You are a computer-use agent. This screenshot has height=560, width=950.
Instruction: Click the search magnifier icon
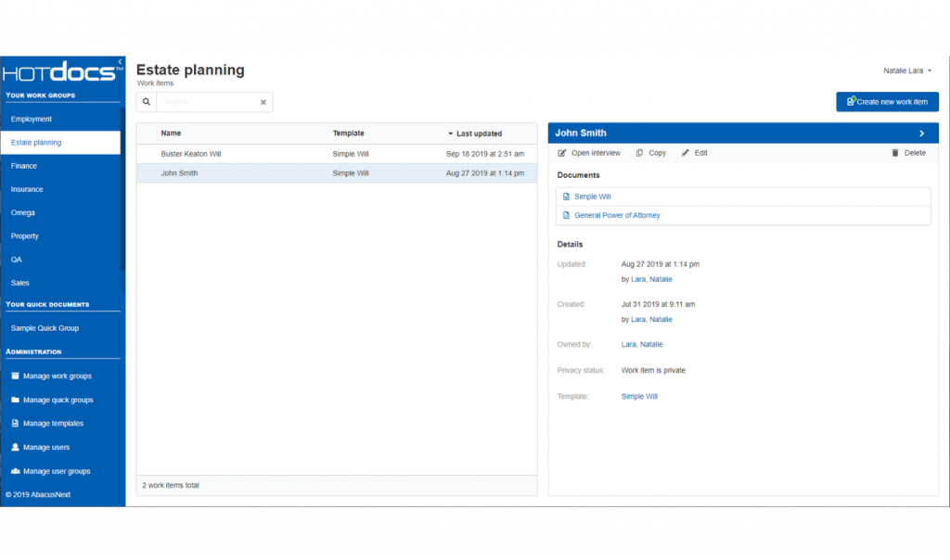[146, 101]
